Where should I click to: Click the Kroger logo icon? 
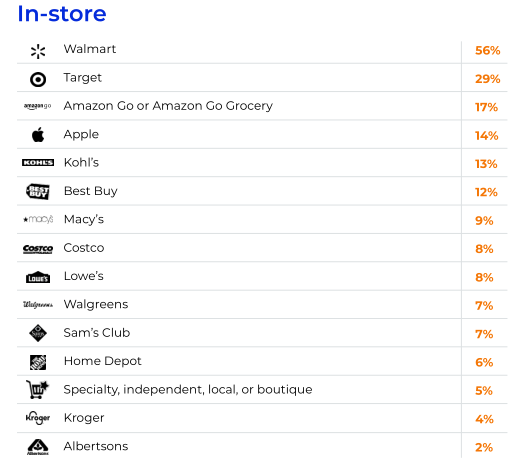[38, 418]
